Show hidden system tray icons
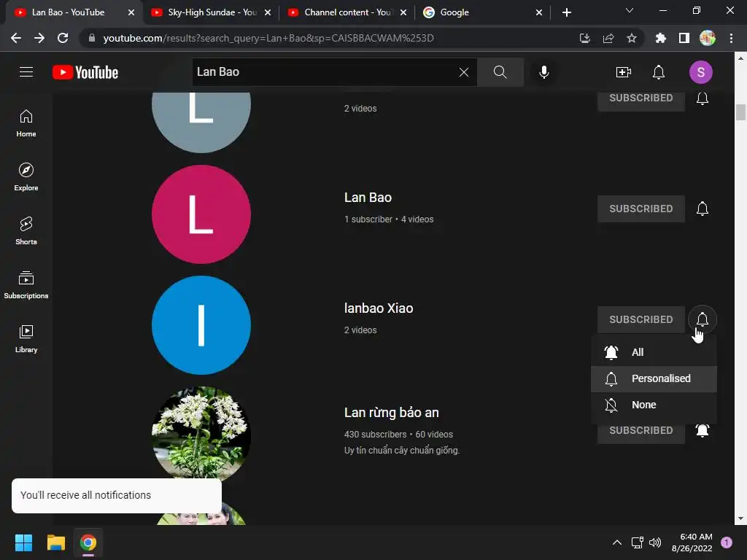 click(x=616, y=542)
